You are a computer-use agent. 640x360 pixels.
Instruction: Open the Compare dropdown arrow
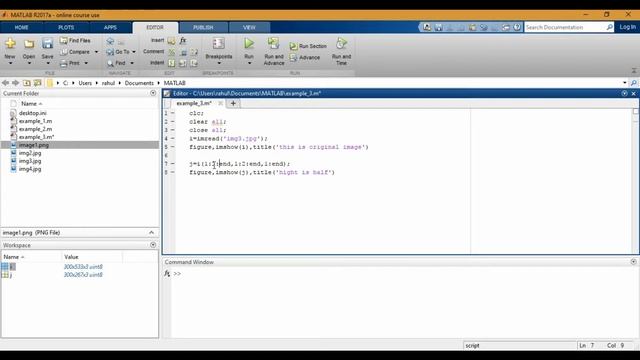[96, 52]
